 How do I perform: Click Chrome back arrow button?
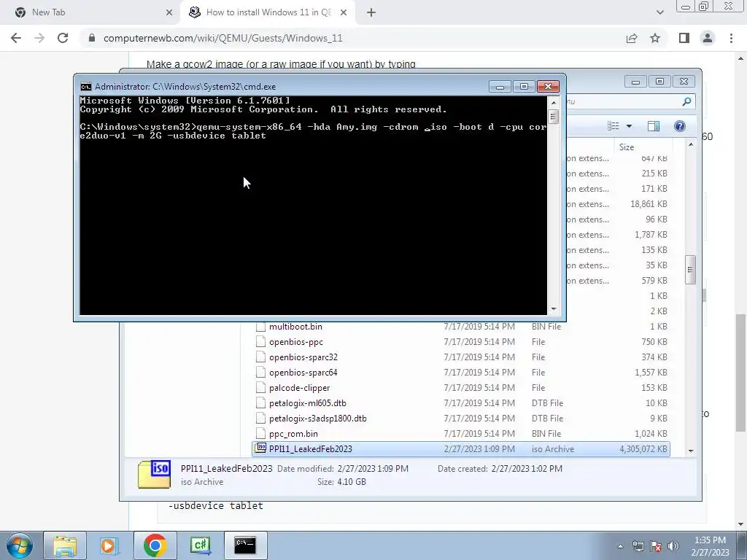point(16,38)
